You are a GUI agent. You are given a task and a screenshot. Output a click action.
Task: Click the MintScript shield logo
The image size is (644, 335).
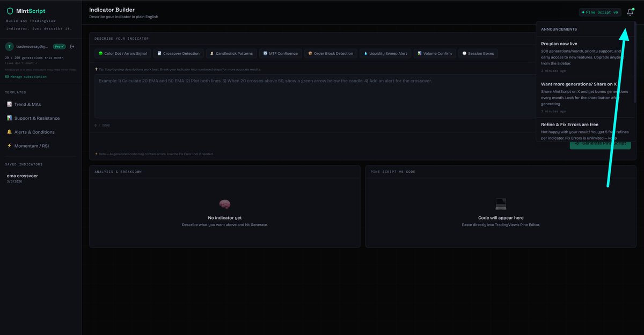click(x=10, y=11)
